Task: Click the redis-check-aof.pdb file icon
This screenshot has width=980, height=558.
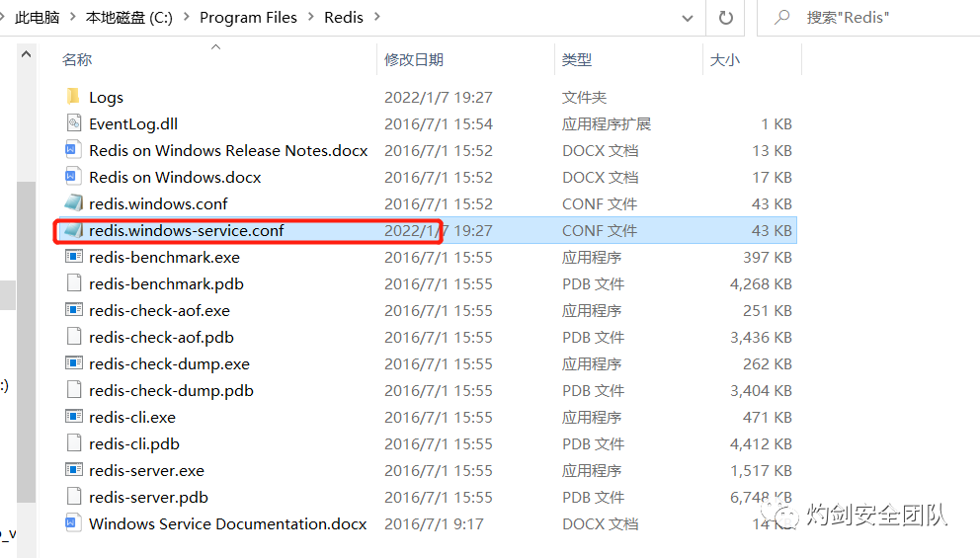Action: coord(74,337)
